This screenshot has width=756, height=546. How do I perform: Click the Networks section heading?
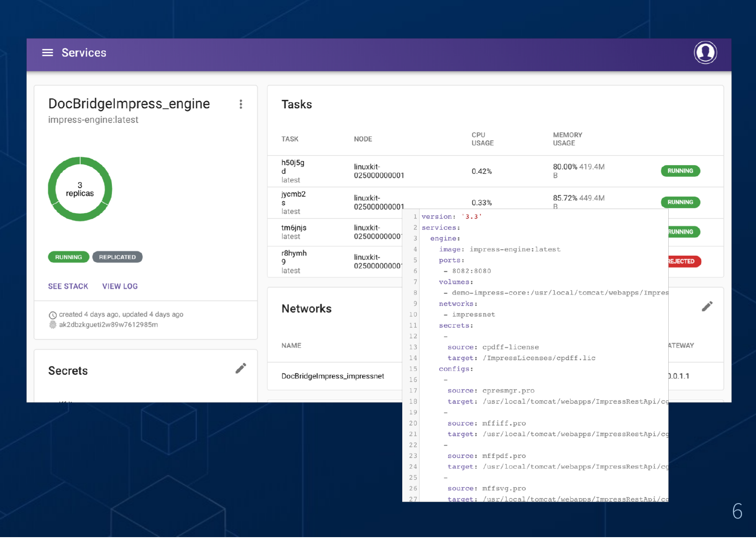307,309
